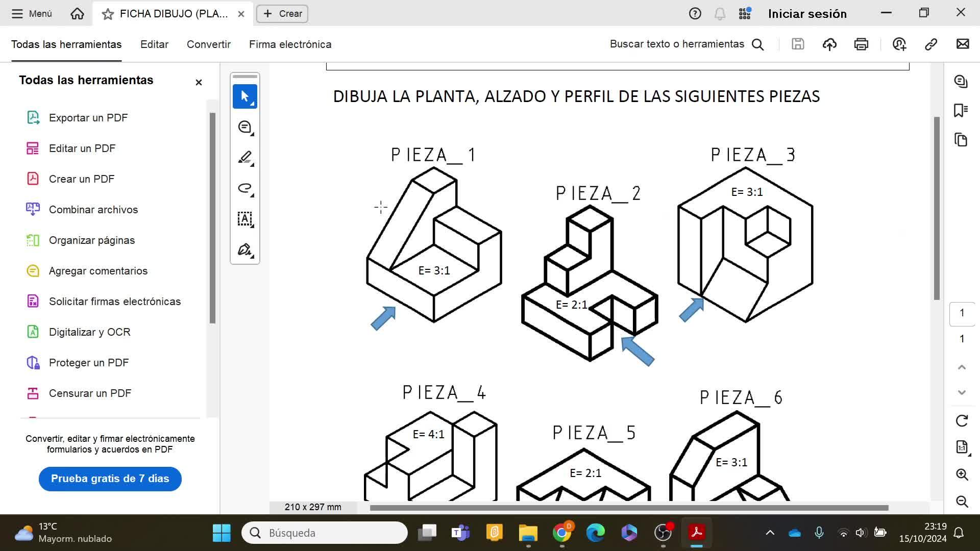Star the FICHA DIBUJO tab as favorite
The height and width of the screenshot is (551, 980).
(x=108, y=14)
